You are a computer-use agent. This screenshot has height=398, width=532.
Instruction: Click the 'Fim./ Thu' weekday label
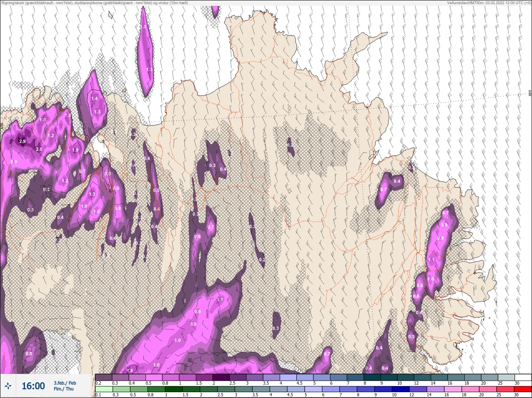[x=64, y=389]
